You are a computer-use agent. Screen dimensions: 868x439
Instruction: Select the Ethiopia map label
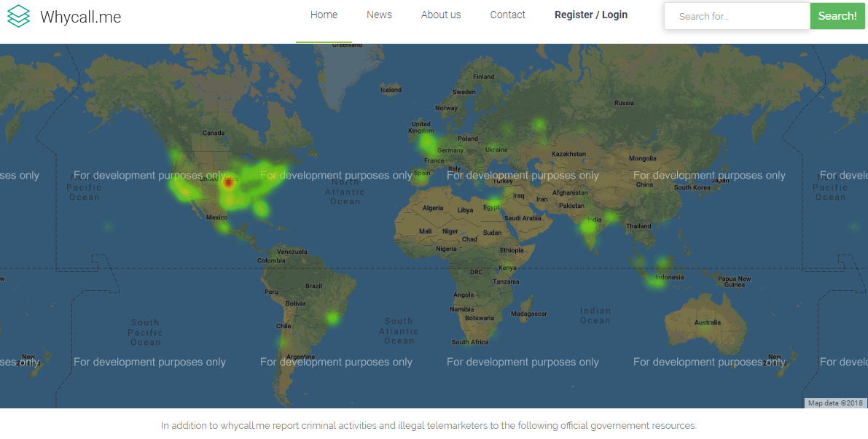pyautogui.click(x=512, y=250)
